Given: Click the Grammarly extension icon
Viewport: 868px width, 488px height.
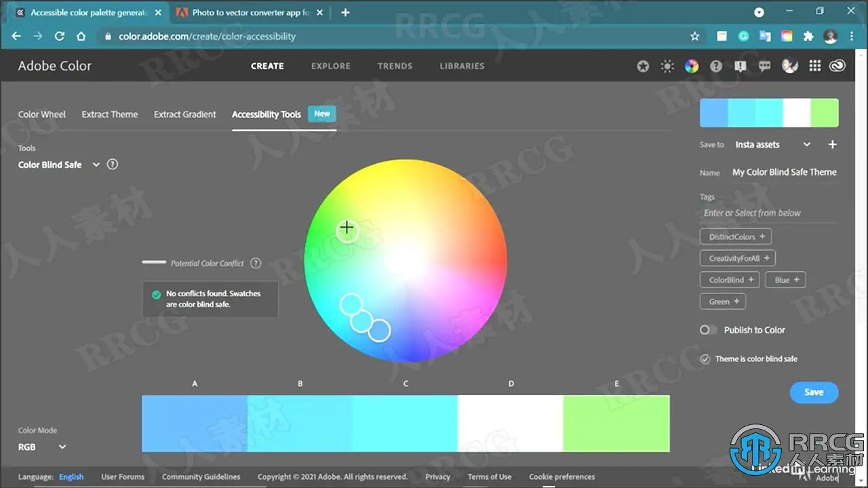Looking at the screenshot, I should click(x=744, y=37).
